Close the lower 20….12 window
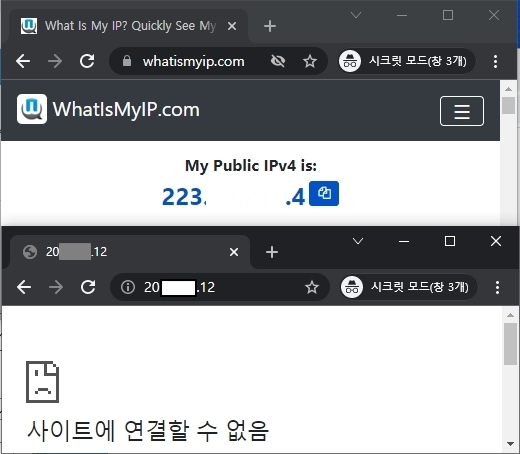Screen dimensions: 520x454 tap(496, 241)
